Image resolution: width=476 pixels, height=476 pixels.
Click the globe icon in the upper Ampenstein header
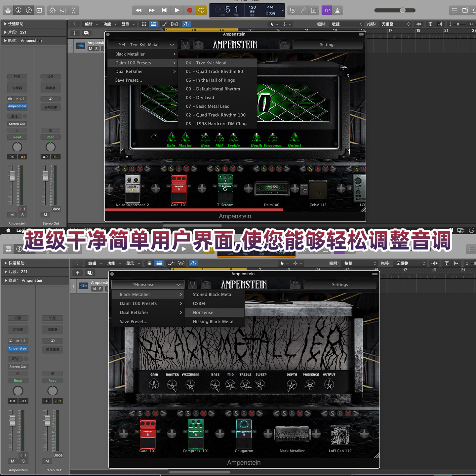(x=198, y=45)
